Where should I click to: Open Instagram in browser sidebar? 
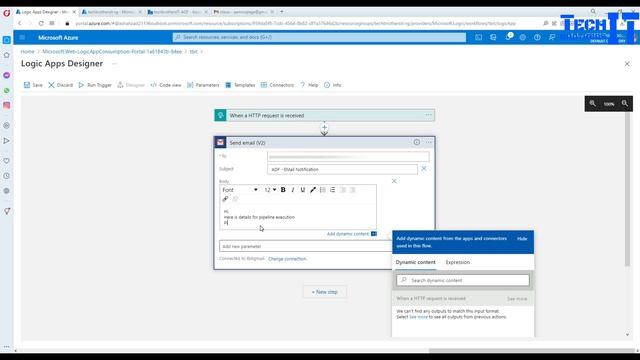tap(7, 105)
